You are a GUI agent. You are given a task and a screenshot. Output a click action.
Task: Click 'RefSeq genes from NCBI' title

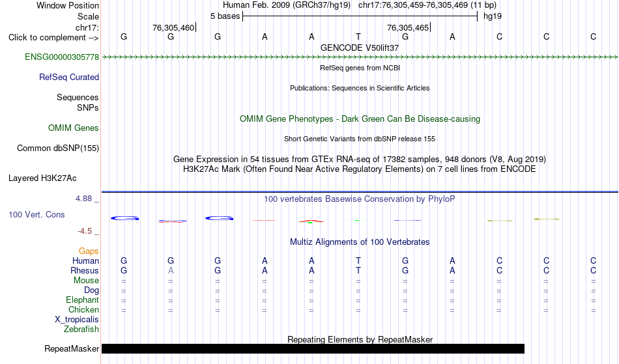click(x=360, y=68)
